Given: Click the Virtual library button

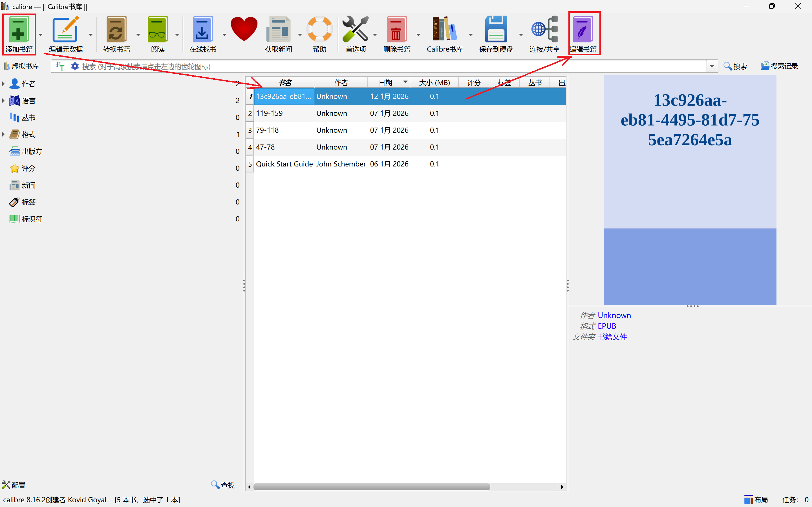Looking at the screenshot, I should [21, 66].
